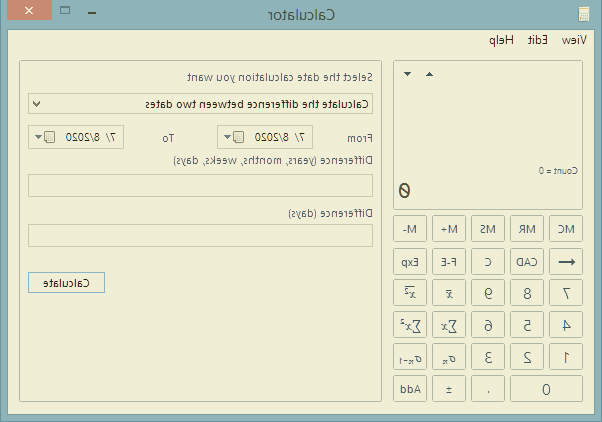Click the calculator app icon in title bar
The height and width of the screenshot is (422, 602).
583,13
